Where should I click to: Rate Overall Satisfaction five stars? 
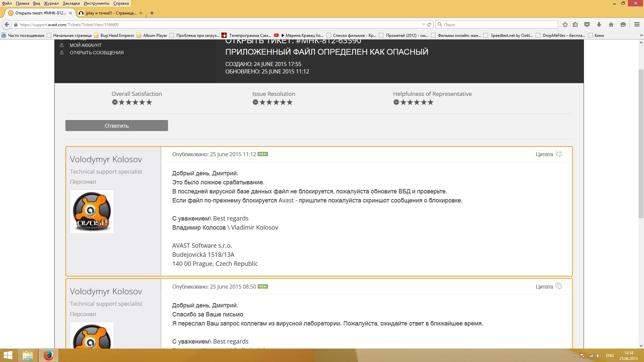149,102
